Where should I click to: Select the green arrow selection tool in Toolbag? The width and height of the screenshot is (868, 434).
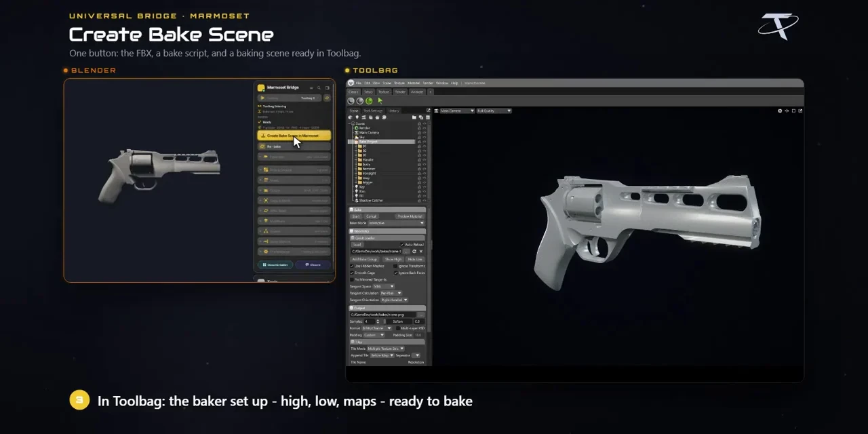coord(380,101)
